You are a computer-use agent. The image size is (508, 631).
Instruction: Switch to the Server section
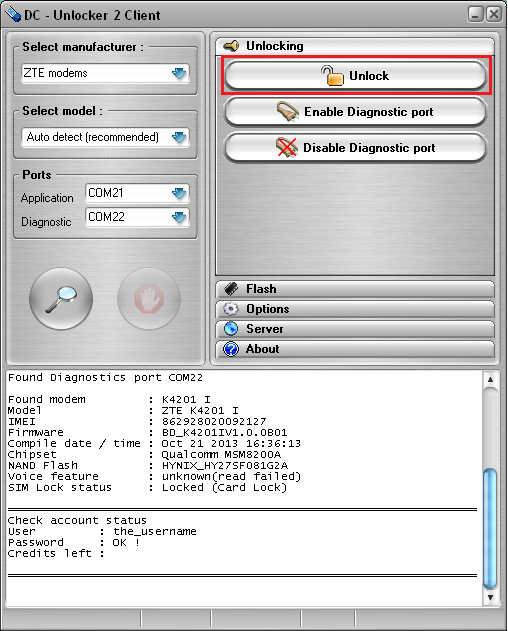(355, 329)
